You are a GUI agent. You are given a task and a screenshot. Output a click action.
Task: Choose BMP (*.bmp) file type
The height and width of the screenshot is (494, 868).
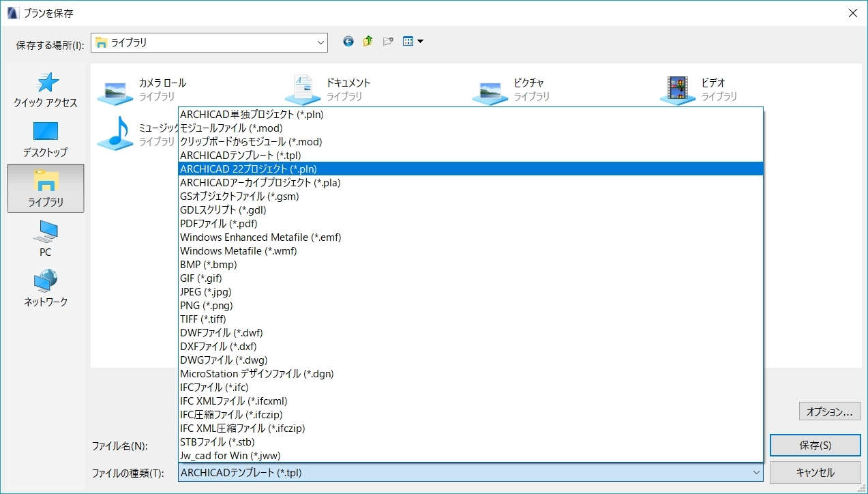[x=470, y=265]
